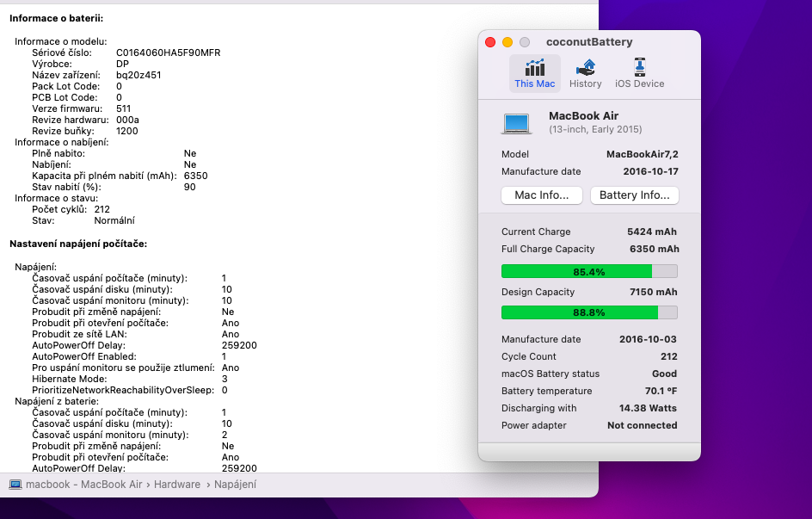Image resolution: width=812 pixels, height=519 pixels.
Task: Select Napájení in the path bar
Action: click(x=235, y=485)
